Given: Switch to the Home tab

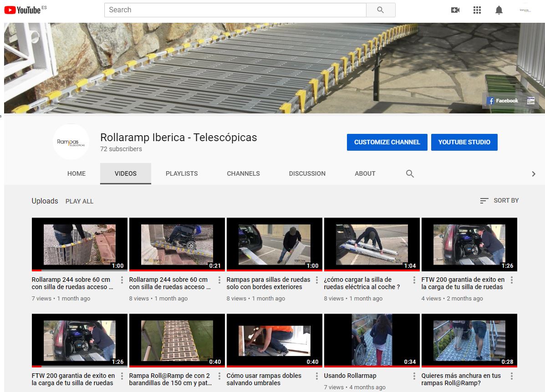Looking at the screenshot, I should (76, 173).
